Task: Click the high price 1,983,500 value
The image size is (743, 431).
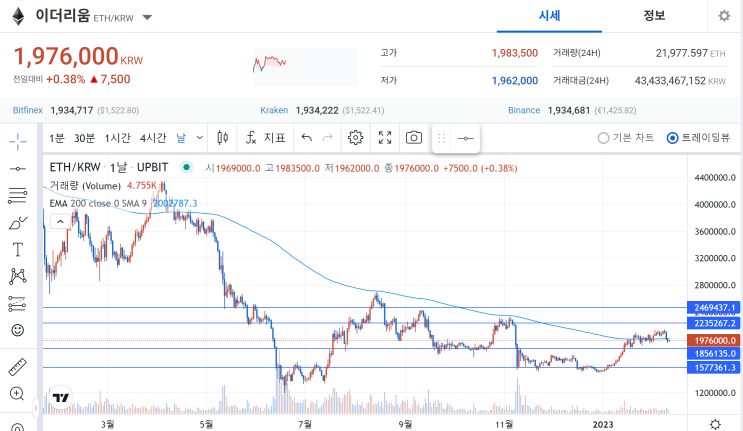Action: click(515, 53)
